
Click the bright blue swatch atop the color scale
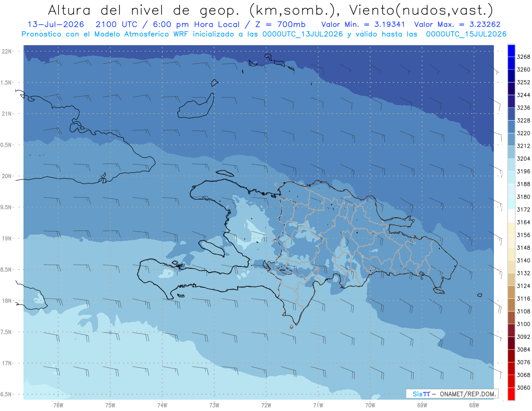(511, 51)
